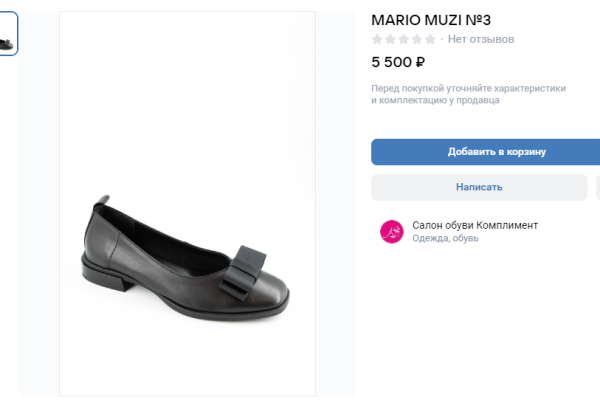This screenshot has width=600, height=400.
Task: Click the second rating star
Action: click(x=390, y=39)
